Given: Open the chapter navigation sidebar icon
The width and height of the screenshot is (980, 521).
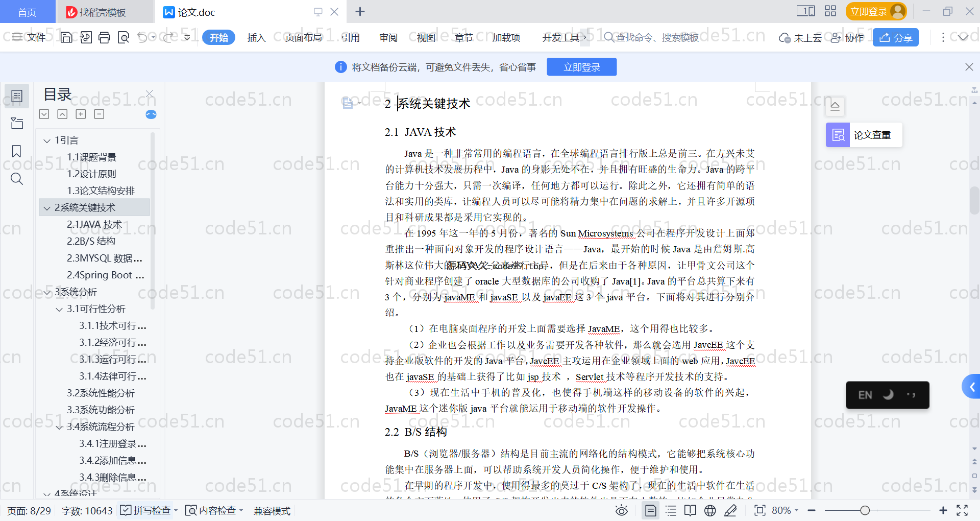Looking at the screenshot, I should pyautogui.click(x=17, y=123).
